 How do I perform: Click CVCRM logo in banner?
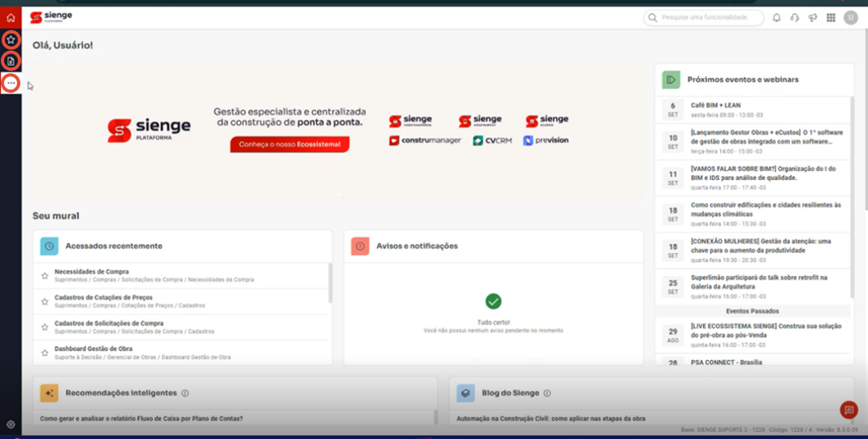pyautogui.click(x=493, y=141)
